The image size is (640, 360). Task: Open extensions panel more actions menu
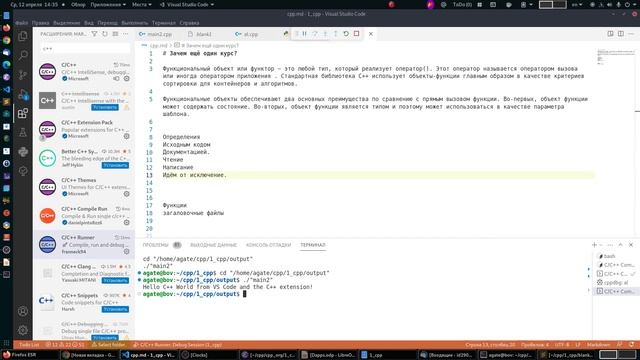click(126, 34)
